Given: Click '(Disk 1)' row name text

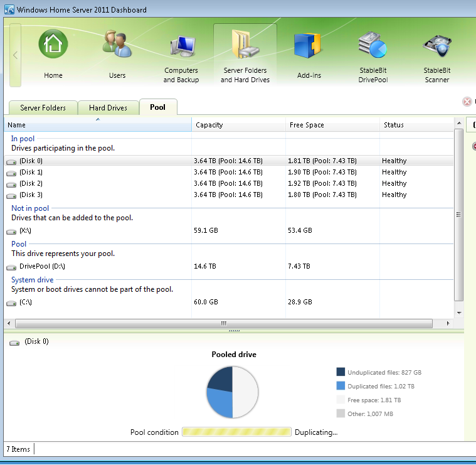Looking at the screenshot, I should [31, 172].
